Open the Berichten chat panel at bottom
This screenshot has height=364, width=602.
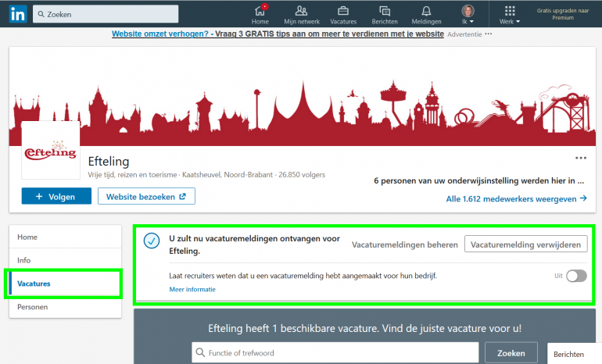click(x=574, y=354)
